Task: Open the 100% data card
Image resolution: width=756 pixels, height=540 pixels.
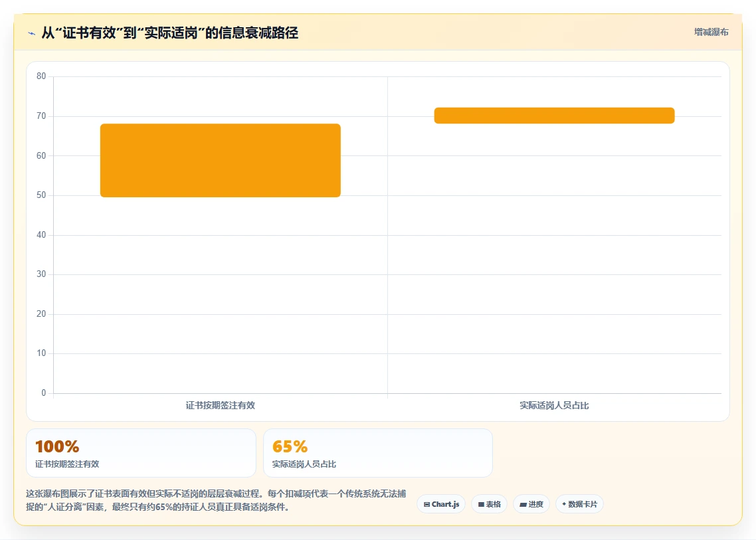Action: click(141, 453)
